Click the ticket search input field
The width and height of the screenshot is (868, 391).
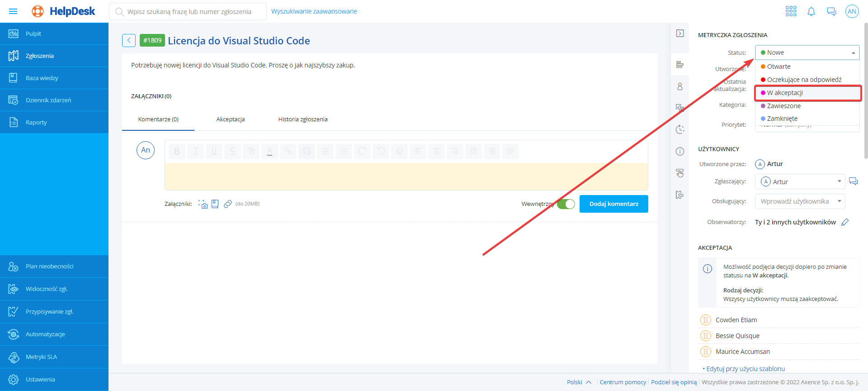click(x=190, y=12)
